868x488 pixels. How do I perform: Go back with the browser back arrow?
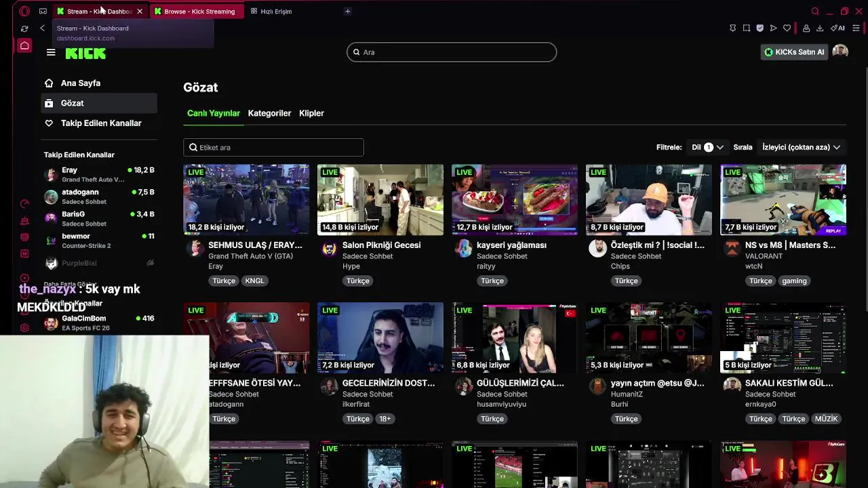point(42,28)
